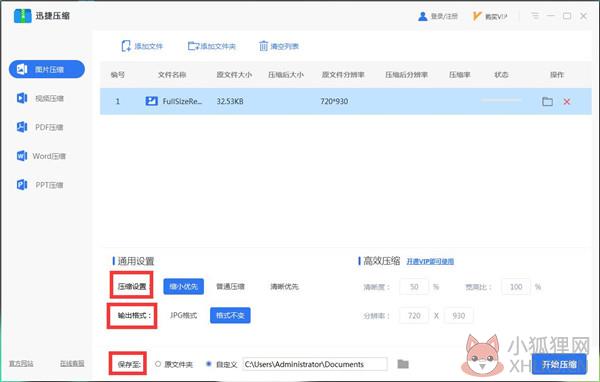600x382 pixels.
Task: Click the 购买VIP crown icon
Action: [x=476, y=16]
